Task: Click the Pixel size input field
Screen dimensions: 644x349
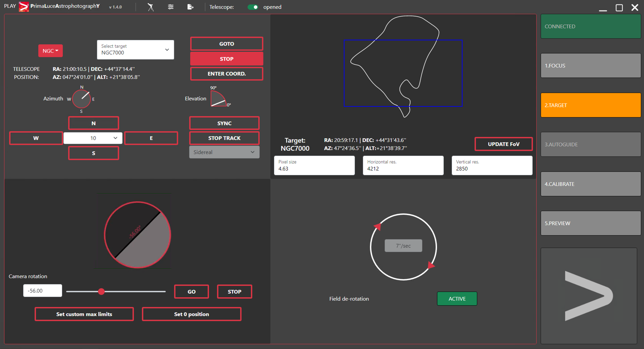Action: tap(314, 165)
